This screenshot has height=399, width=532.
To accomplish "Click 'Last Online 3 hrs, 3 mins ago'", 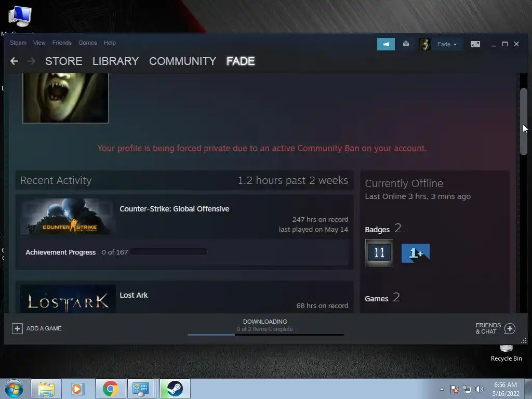I will (418, 196).
